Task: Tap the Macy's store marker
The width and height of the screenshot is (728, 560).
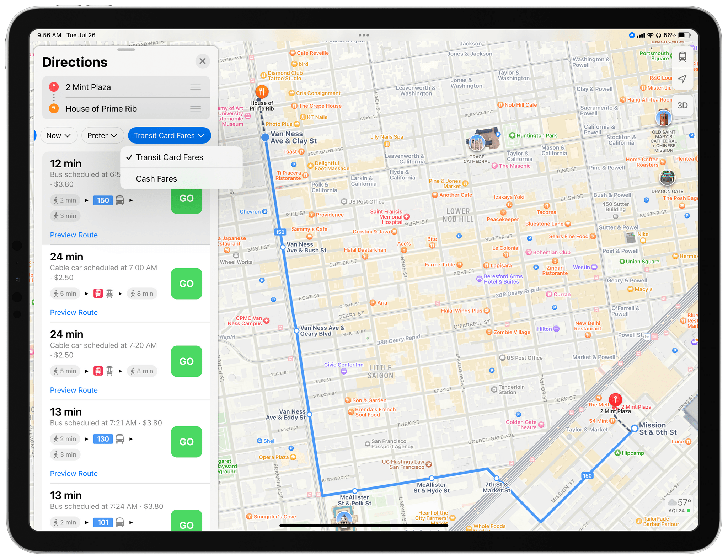Action: coord(630,289)
